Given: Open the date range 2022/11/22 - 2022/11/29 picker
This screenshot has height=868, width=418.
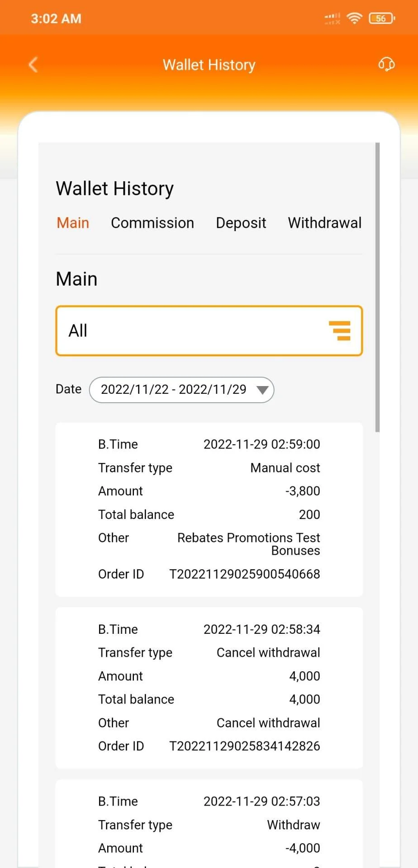Looking at the screenshot, I should click(182, 390).
